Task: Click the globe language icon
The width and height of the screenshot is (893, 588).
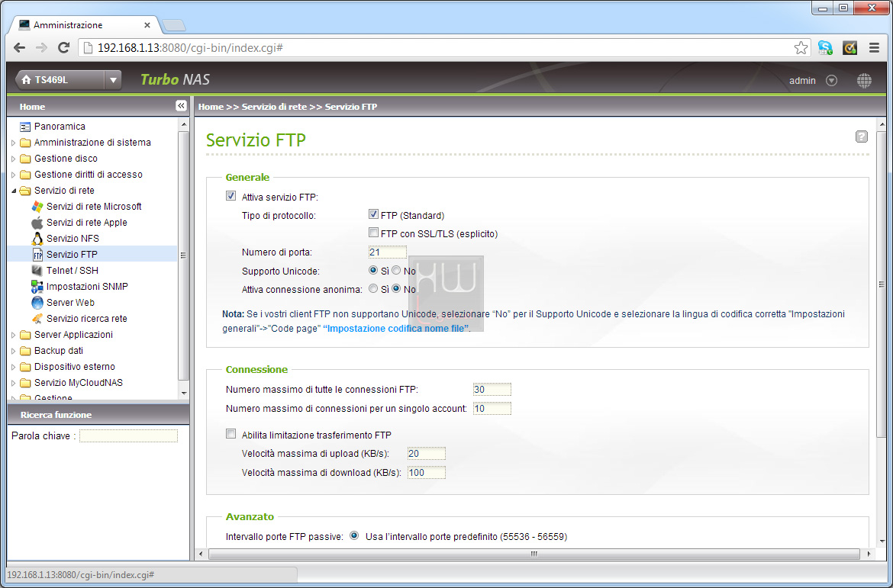Action: pyautogui.click(x=864, y=80)
